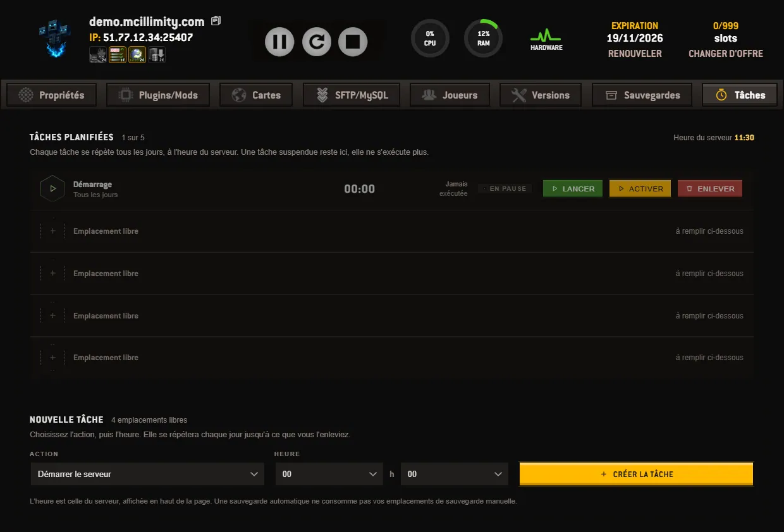Pause the server with the pause button
The height and width of the screenshot is (532, 784).
(279, 42)
